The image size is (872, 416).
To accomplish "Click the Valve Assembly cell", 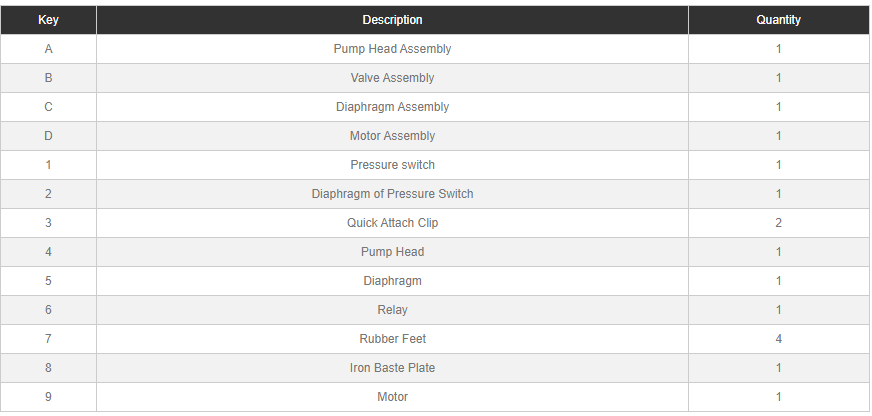I will 392,78.
